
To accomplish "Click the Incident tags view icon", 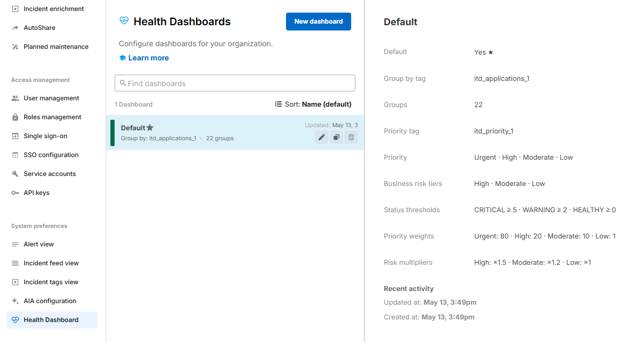I will (15, 282).
